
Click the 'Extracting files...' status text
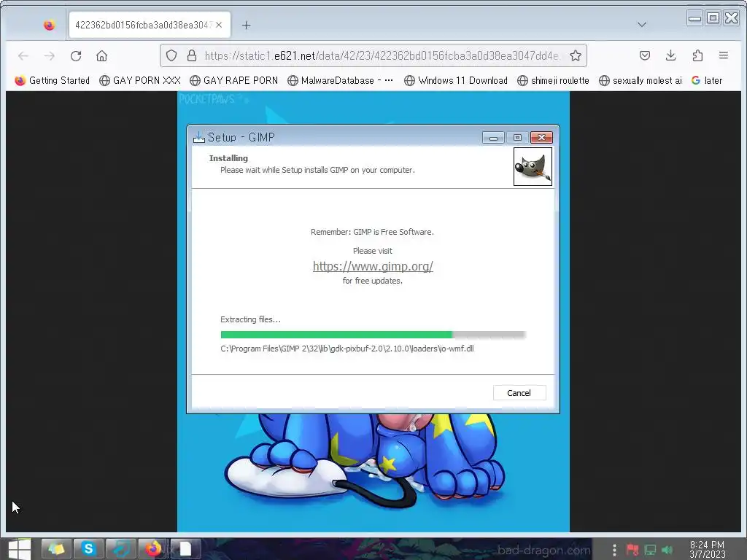pos(251,319)
